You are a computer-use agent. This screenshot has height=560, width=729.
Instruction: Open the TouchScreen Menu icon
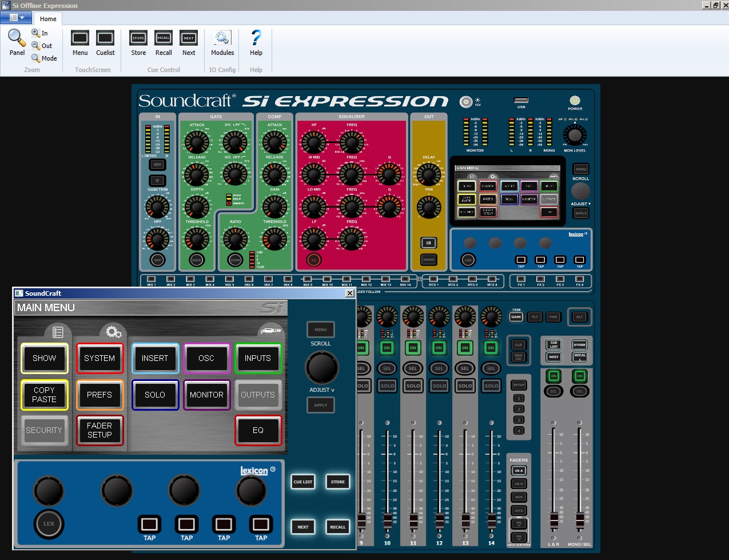80,38
